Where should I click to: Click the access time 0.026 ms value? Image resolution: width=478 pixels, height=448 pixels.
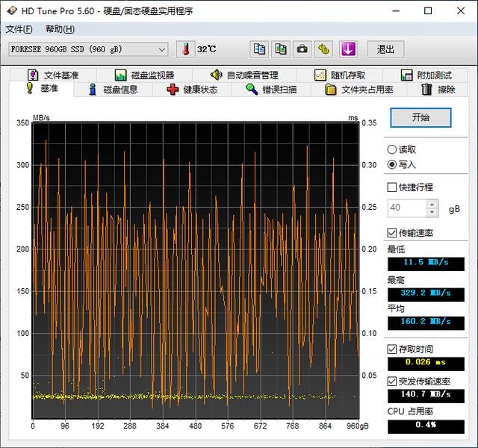pos(426,364)
